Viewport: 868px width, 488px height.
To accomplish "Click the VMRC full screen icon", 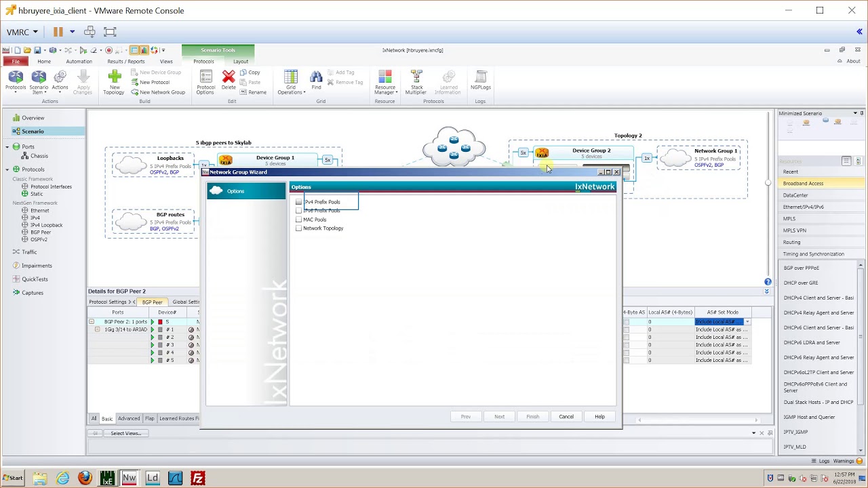I will tap(111, 32).
